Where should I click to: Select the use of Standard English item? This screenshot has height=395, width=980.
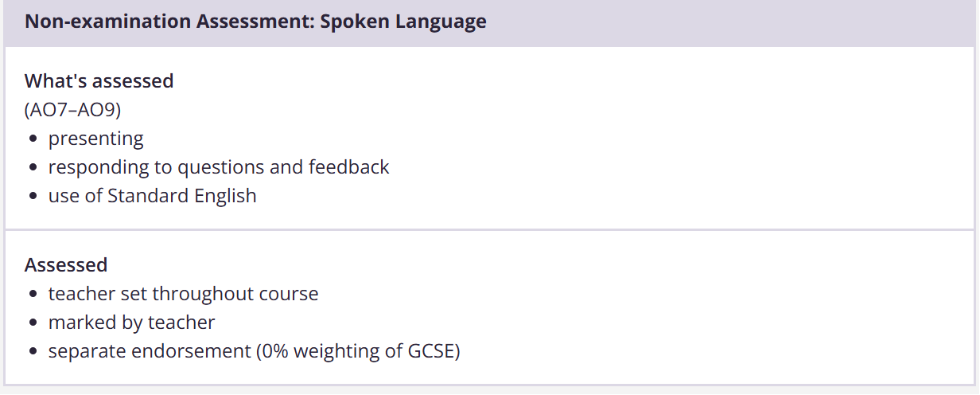[152, 196]
